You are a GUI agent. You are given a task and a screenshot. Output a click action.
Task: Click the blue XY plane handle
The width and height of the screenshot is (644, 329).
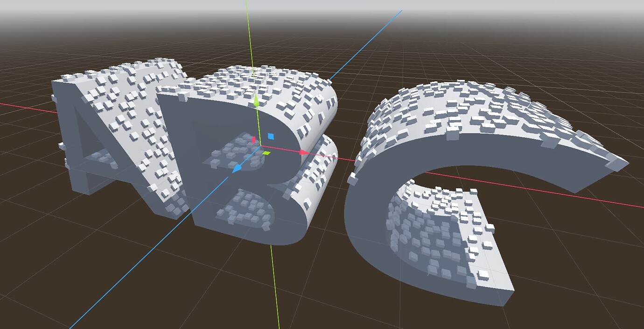pyautogui.click(x=272, y=136)
